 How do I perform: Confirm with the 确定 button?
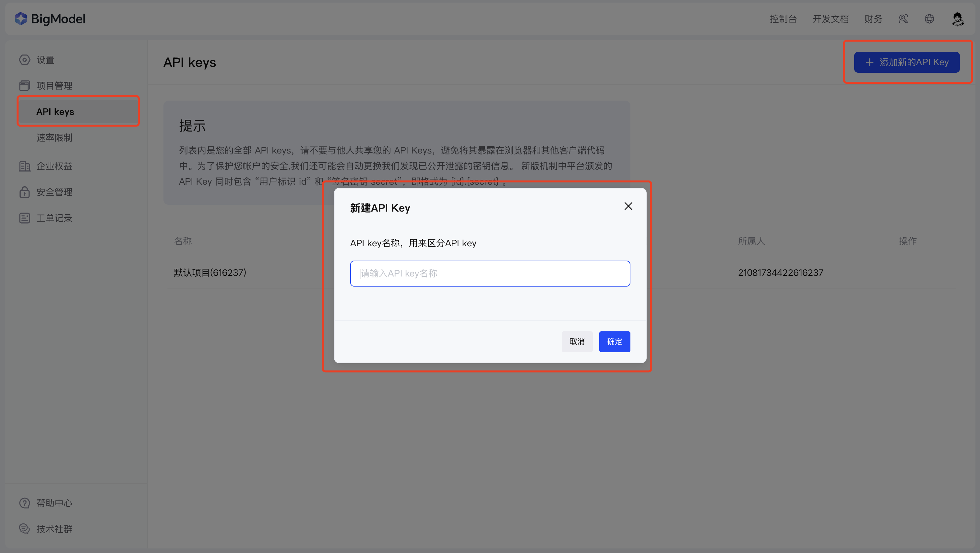[x=615, y=341]
